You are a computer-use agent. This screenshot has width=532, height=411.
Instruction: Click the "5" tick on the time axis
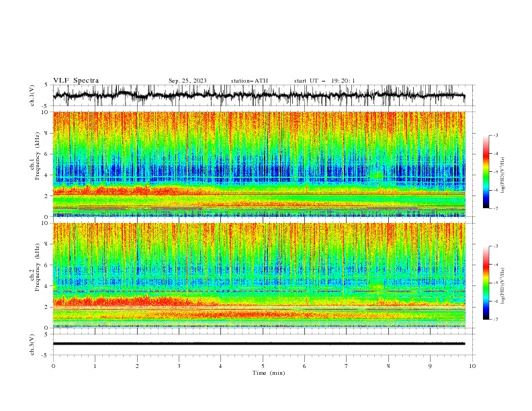point(263,366)
